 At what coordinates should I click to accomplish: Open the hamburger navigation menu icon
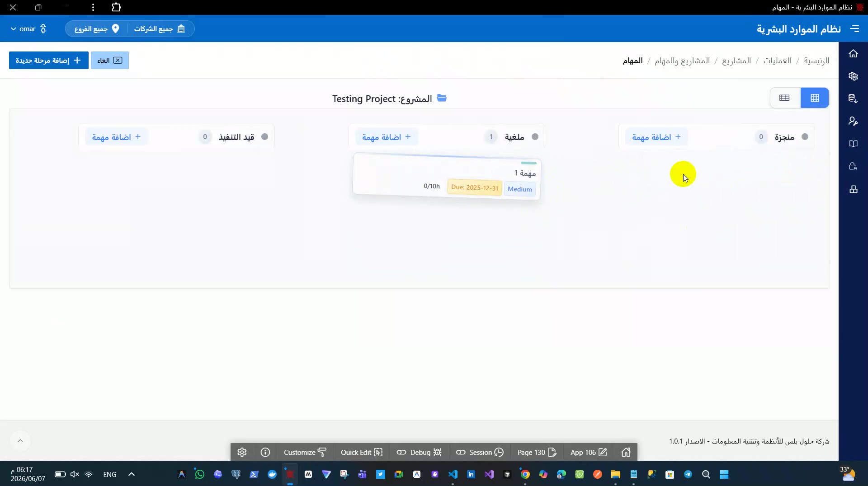click(x=854, y=28)
